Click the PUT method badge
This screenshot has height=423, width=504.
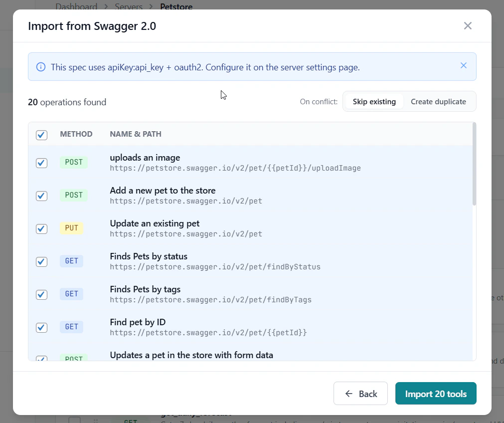pos(72,228)
